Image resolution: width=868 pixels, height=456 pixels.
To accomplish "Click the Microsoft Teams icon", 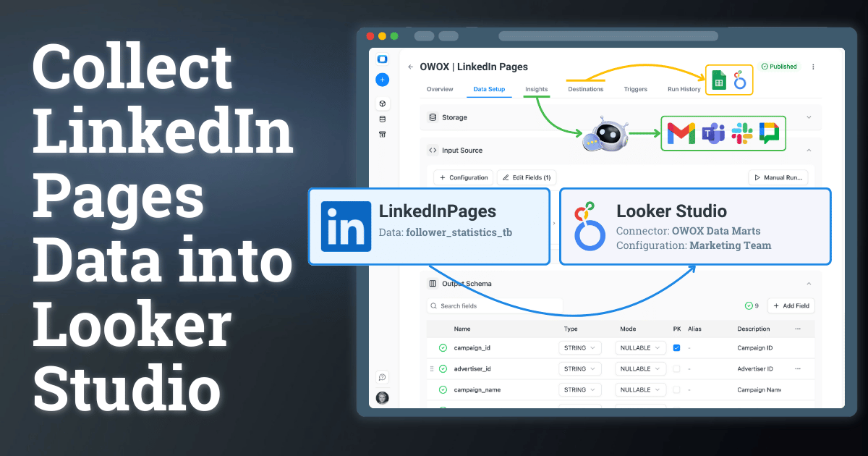I will click(x=712, y=133).
